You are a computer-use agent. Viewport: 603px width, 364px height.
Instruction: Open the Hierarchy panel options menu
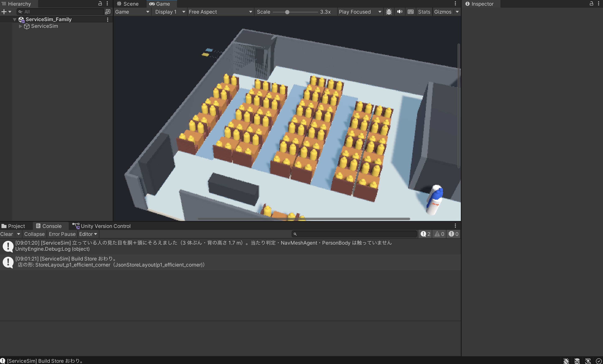click(107, 3)
